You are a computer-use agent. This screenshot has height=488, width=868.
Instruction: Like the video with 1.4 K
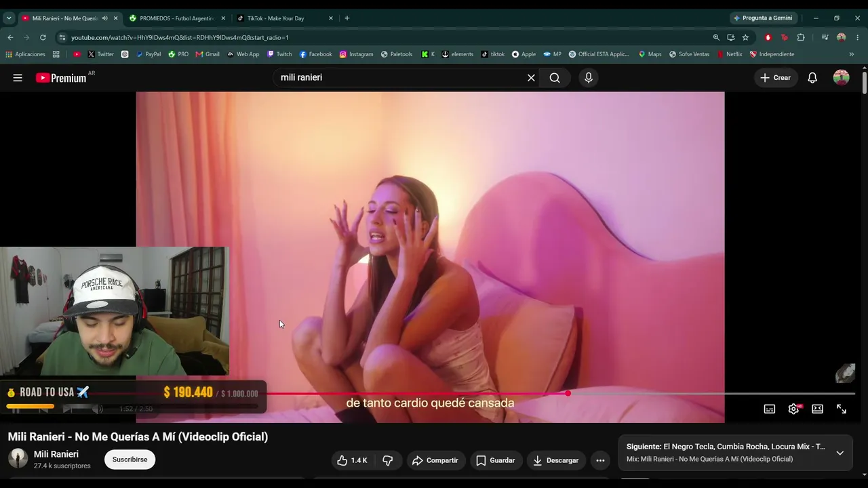point(353,461)
